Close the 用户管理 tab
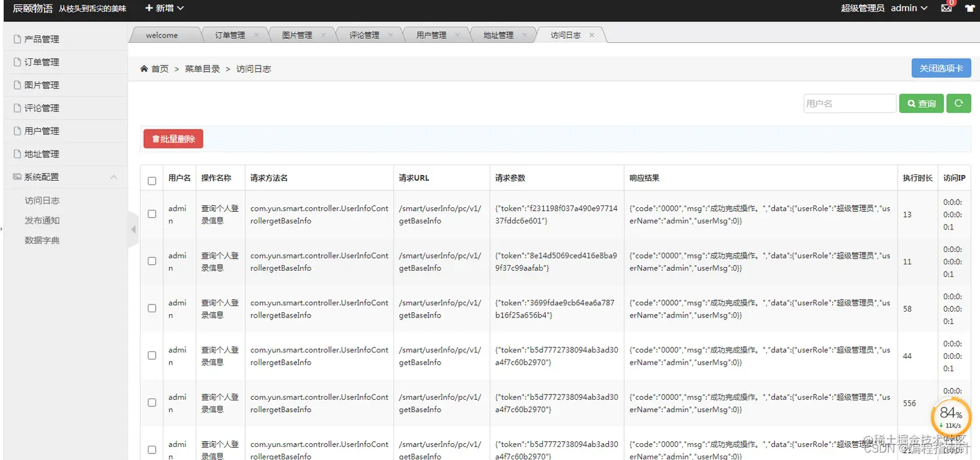 (x=458, y=35)
